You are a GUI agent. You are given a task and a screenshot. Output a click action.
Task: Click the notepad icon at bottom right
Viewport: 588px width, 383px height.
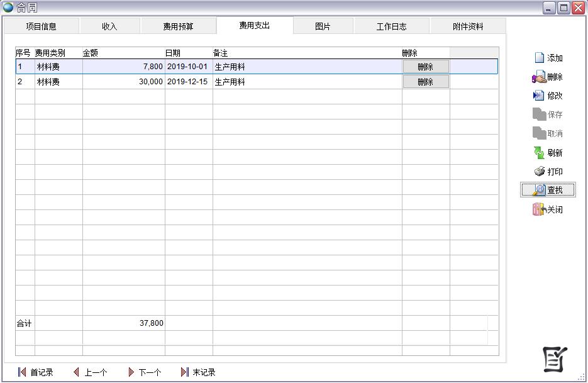point(555,359)
